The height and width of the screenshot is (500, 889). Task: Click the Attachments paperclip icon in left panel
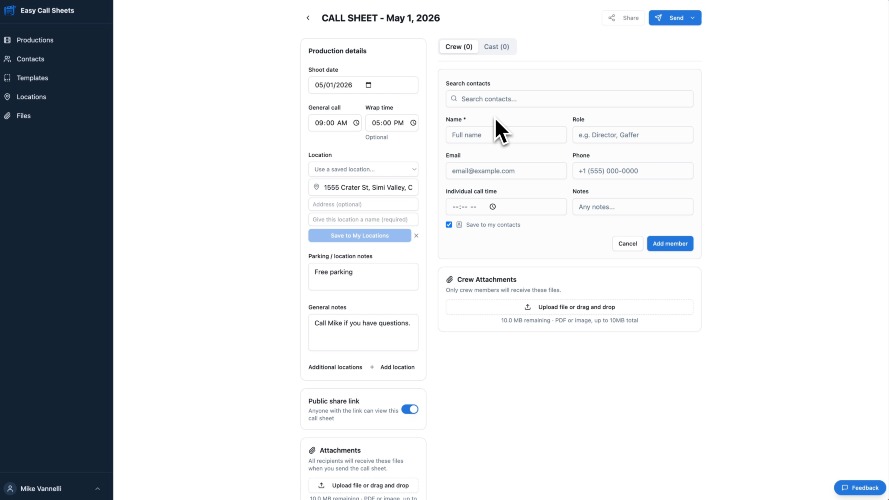coord(312,451)
